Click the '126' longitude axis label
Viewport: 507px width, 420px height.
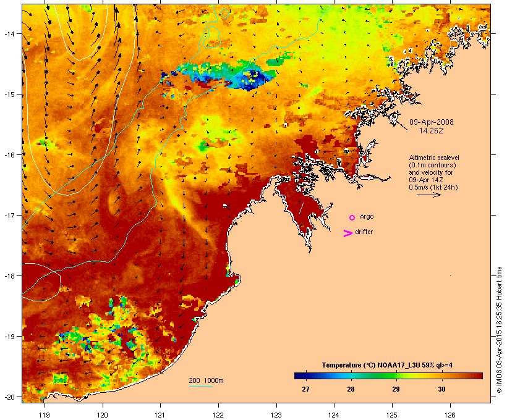coord(450,415)
